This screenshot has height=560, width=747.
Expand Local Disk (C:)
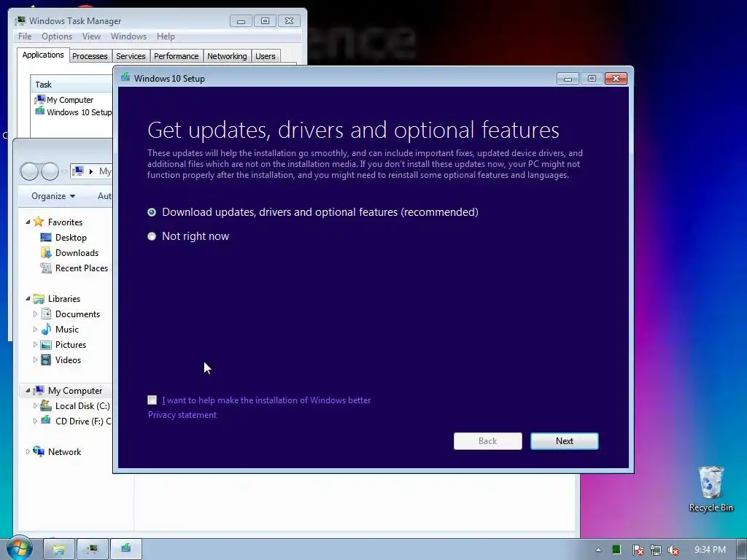tap(35, 405)
